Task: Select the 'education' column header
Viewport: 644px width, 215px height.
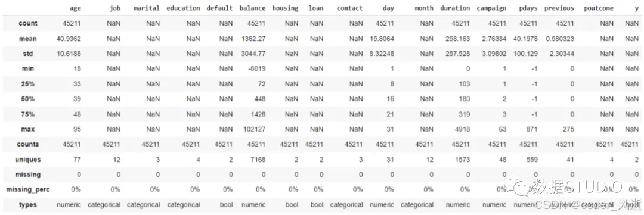Action: (x=183, y=8)
